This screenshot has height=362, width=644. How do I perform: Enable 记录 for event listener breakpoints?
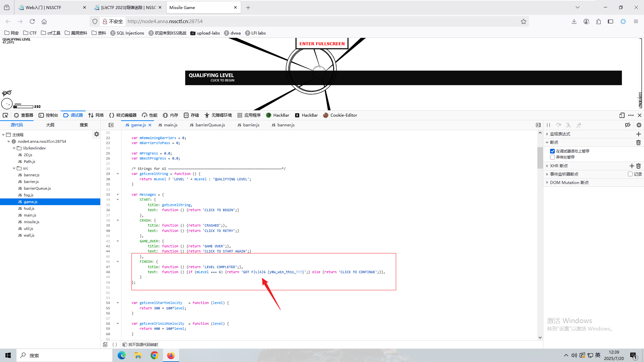[631, 174]
